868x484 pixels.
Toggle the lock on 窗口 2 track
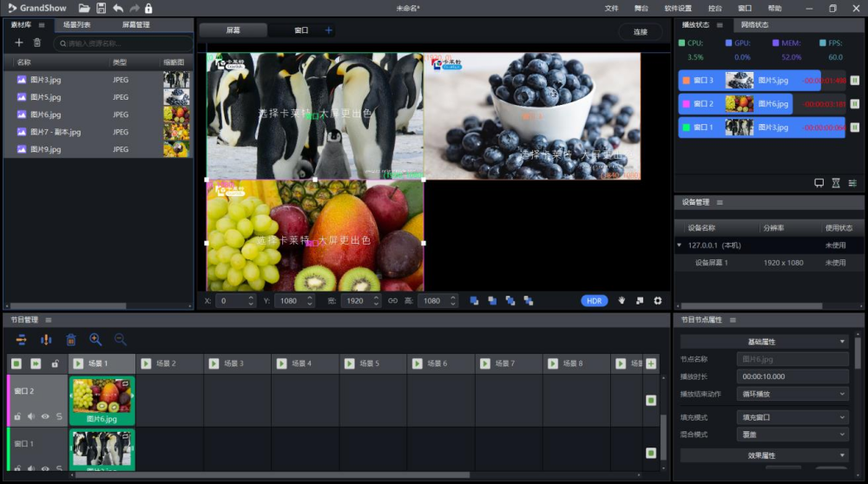click(17, 416)
